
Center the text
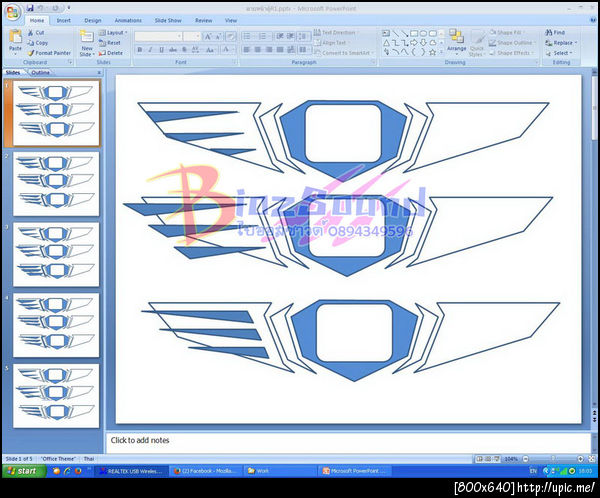coord(258,50)
